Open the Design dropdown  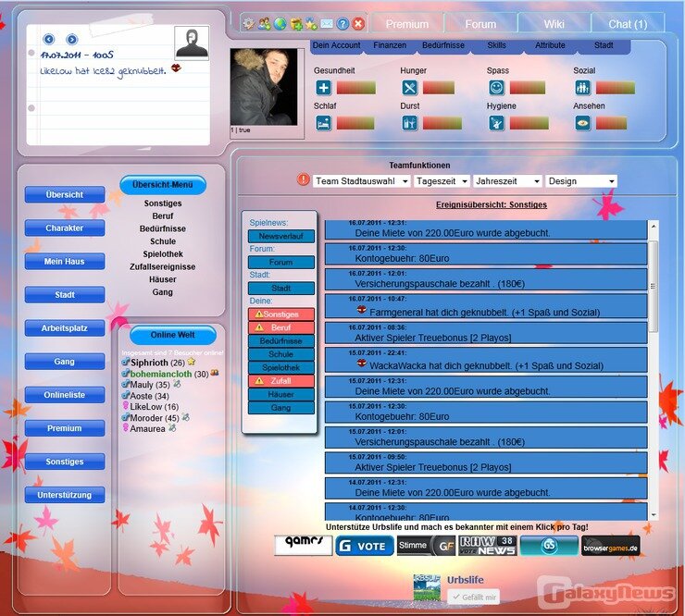coord(581,181)
